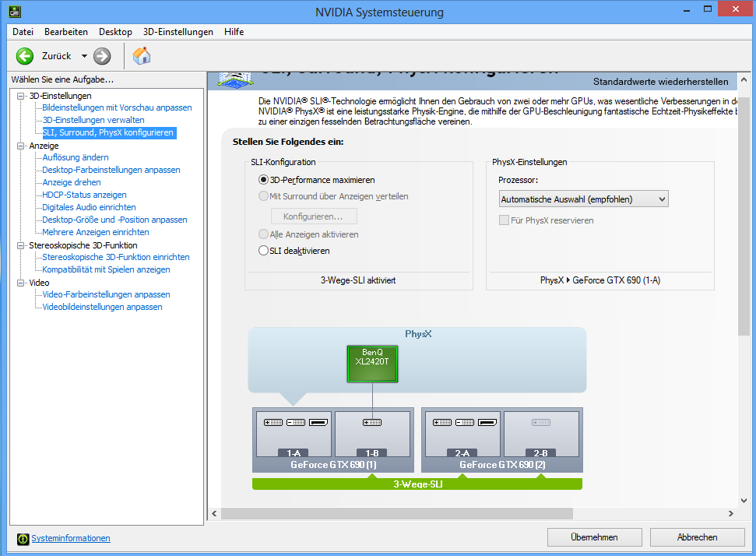
Task: Click the GPU 2-B panel label
Action: [x=541, y=452]
